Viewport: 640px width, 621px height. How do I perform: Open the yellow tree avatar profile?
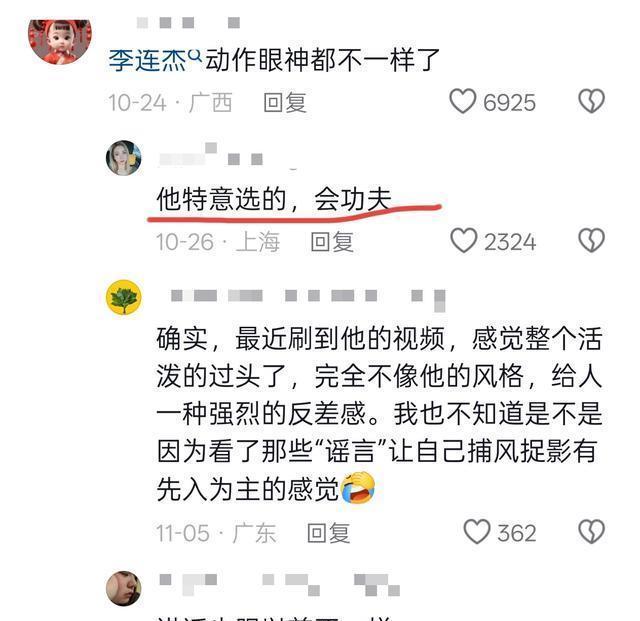[124, 298]
